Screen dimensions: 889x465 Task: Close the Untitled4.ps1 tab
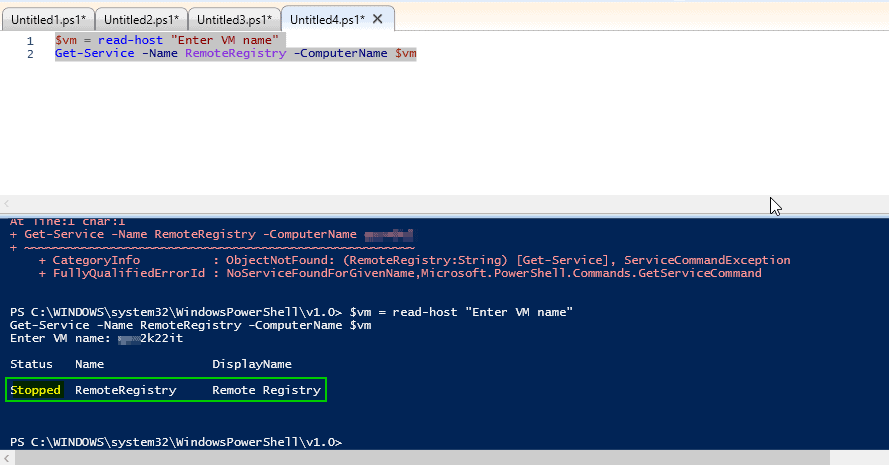pyautogui.click(x=378, y=19)
